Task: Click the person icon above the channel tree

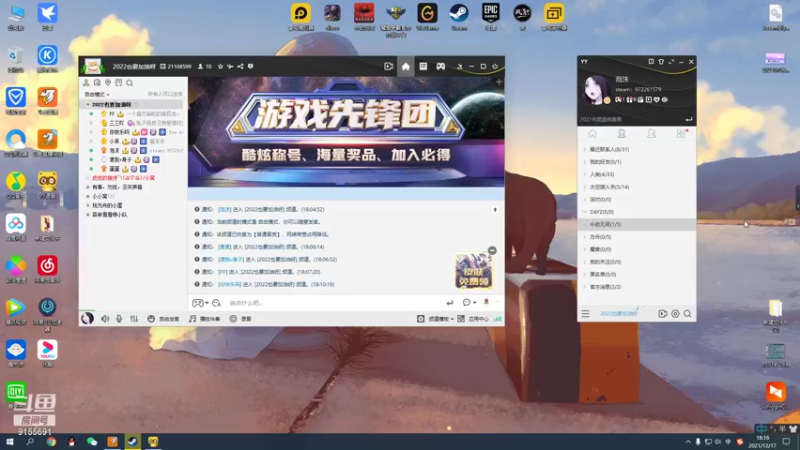Action: 86,83
